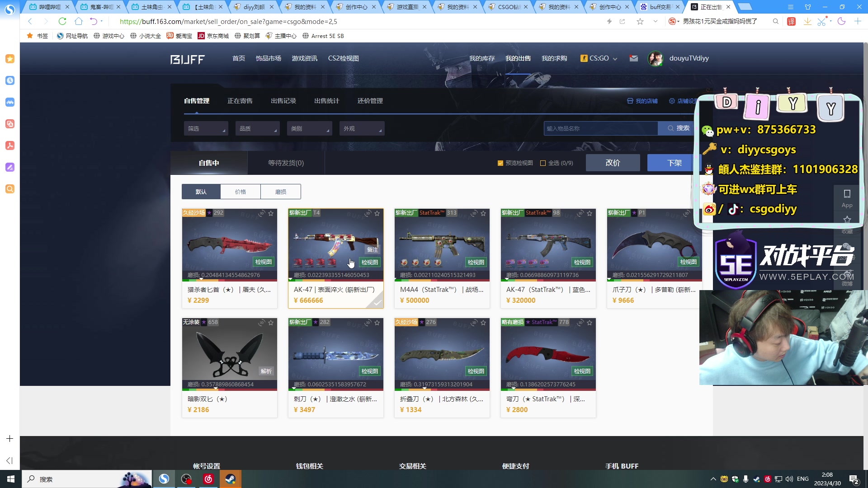Sort by 默认 option
The image size is (868, 488).
tap(201, 192)
